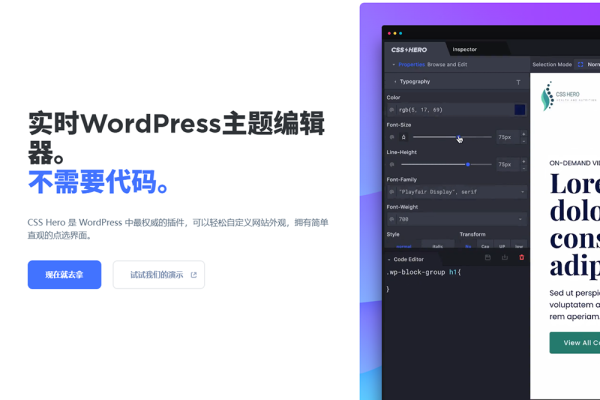600x400 pixels.
Task: Select the 'Cap' Transform option
Action: pyautogui.click(x=485, y=246)
